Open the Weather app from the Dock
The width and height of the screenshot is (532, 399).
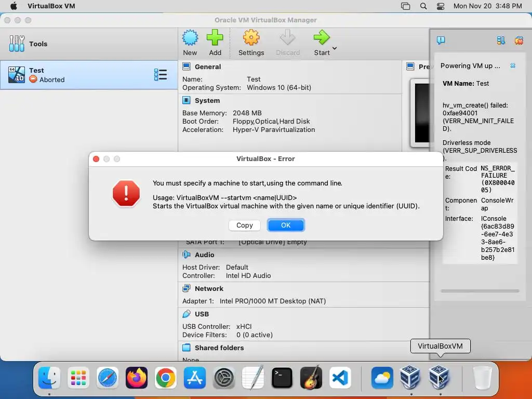pyautogui.click(x=382, y=378)
